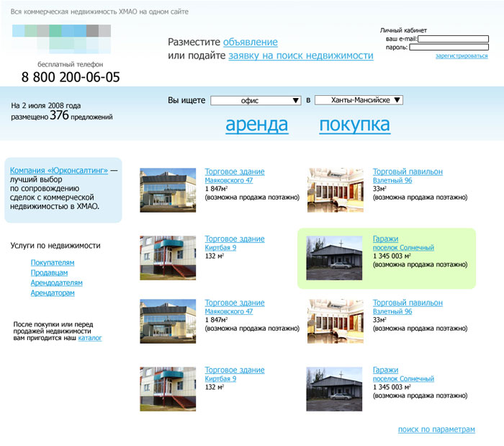Viewport: 504px width, 446px height.
Task: Select the «аренда» option
Action: point(256,125)
